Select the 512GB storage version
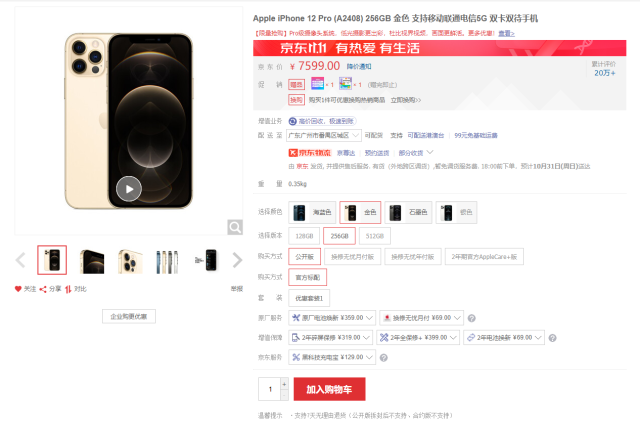Screen dimensions: 640x426 coord(375,236)
